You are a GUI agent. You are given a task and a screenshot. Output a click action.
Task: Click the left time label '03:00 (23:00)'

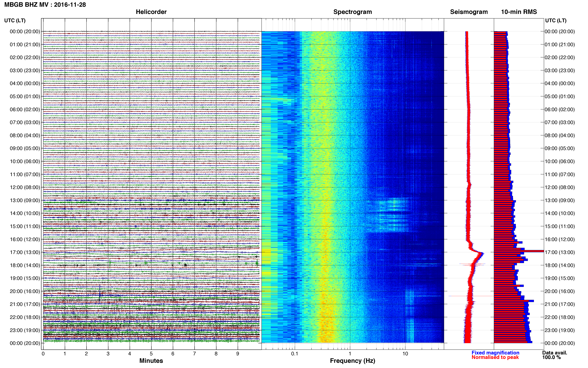(25, 71)
